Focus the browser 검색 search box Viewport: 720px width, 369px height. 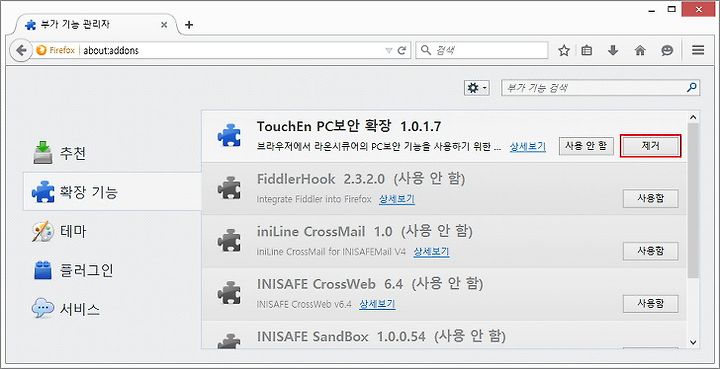[482, 50]
